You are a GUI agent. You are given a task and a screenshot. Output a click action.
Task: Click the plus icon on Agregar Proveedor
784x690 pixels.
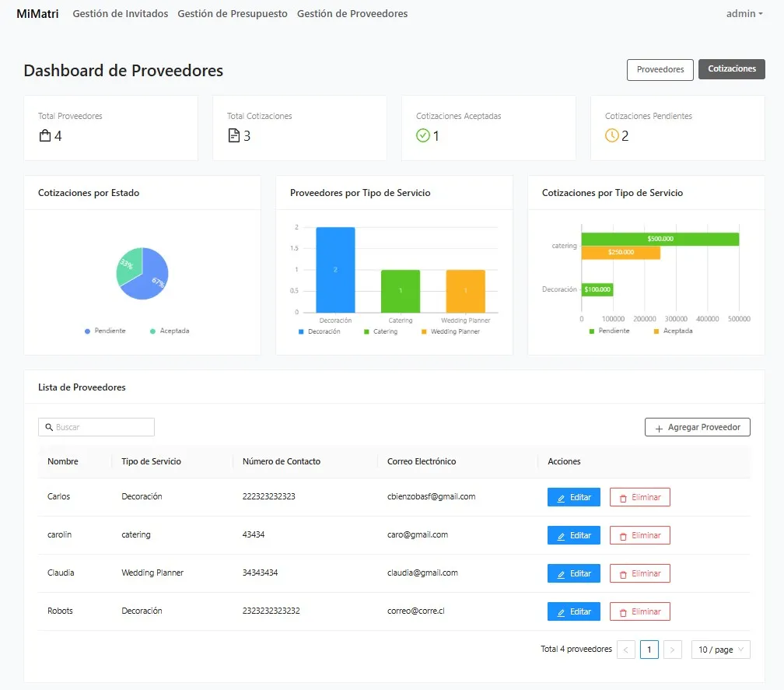659,428
